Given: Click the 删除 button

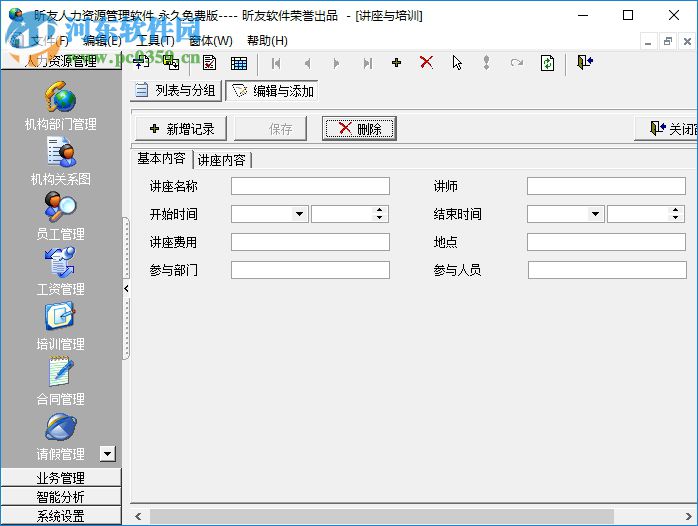Looking at the screenshot, I should [359, 129].
